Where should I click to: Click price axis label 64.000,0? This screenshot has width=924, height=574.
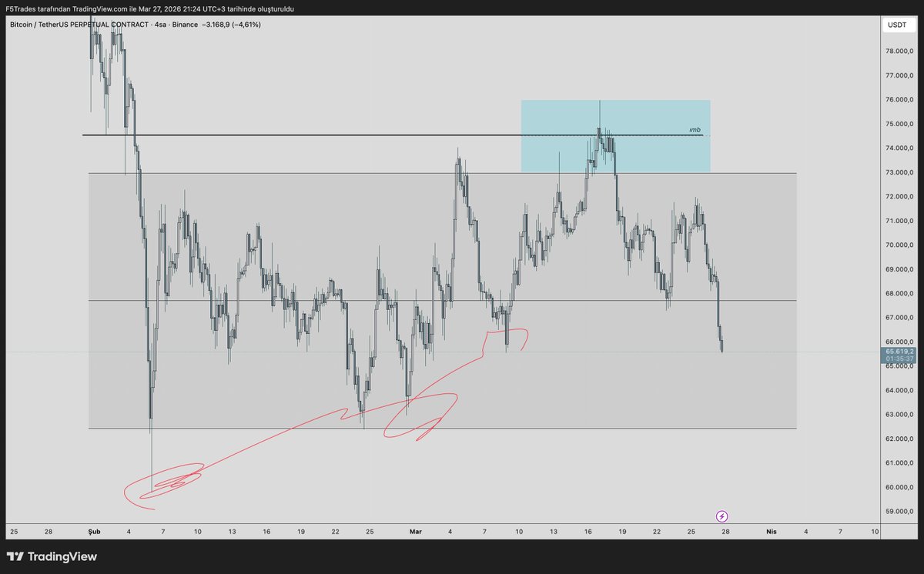tap(899, 391)
